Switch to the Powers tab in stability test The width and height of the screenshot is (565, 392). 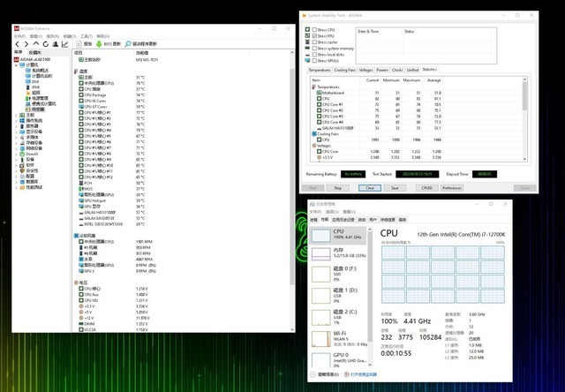[x=382, y=70]
